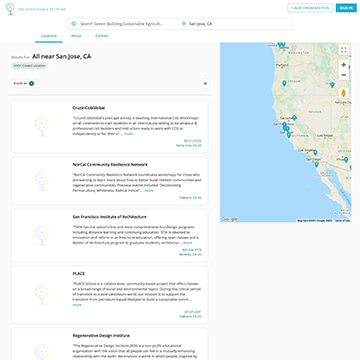Click the Google logo on the map

click(230, 219)
